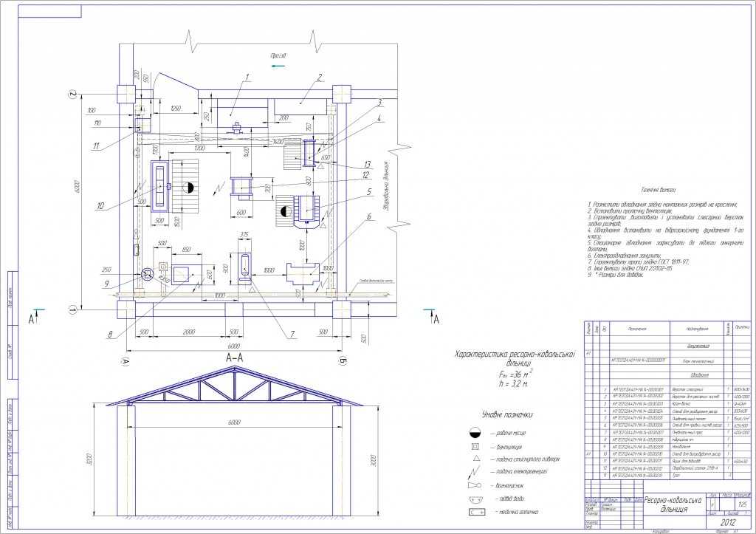Click the Умовні позначки legend heading
This screenshot has height=534, width=756.
507,415
